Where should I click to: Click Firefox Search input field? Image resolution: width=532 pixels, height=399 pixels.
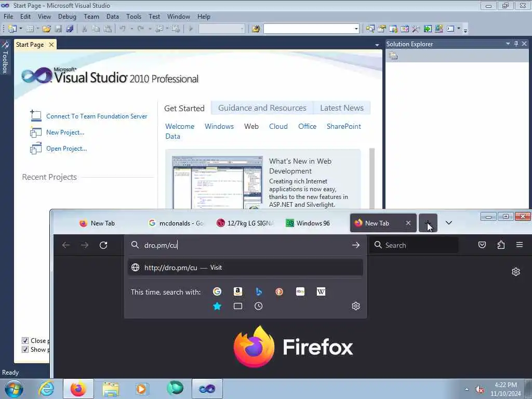point(415,245)
